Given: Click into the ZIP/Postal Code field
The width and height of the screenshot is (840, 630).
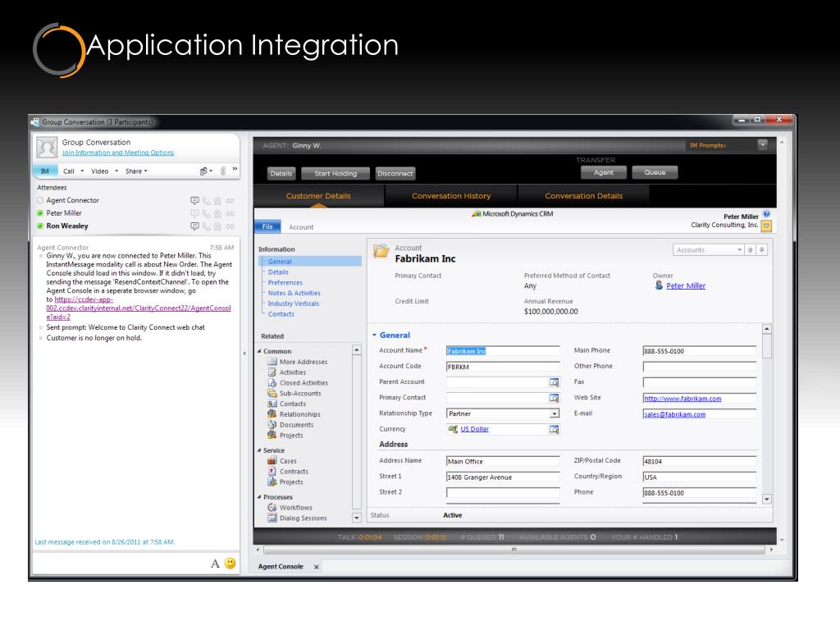Looking at the screenshot, I should 700,461.
